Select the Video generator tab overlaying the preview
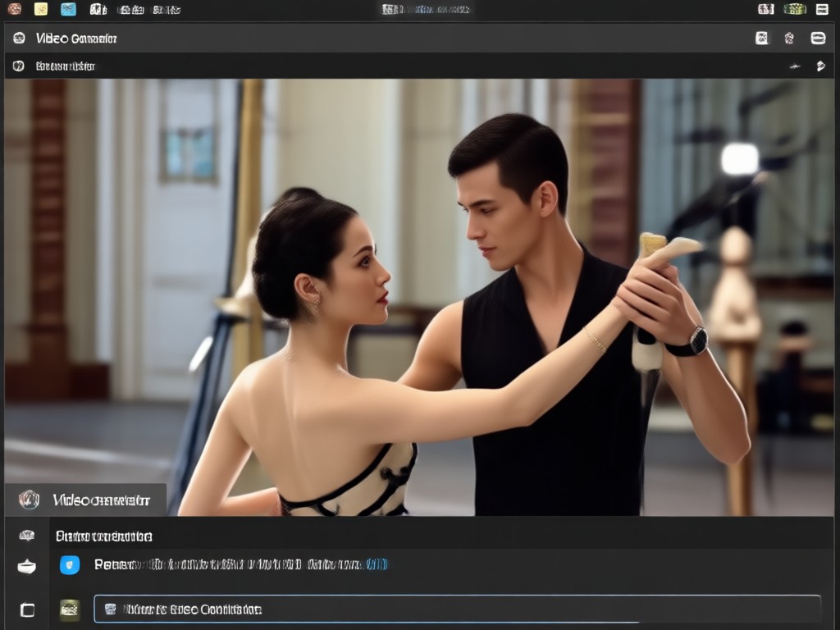Screen dimensions: 840x630 tap(85, 500)
